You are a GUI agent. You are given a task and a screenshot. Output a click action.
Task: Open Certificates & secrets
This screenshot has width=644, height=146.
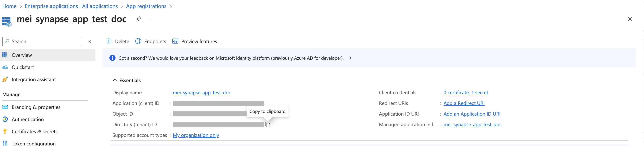tap(35, 132)
